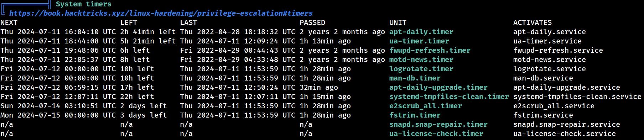Click the NEXT column header

9,22
